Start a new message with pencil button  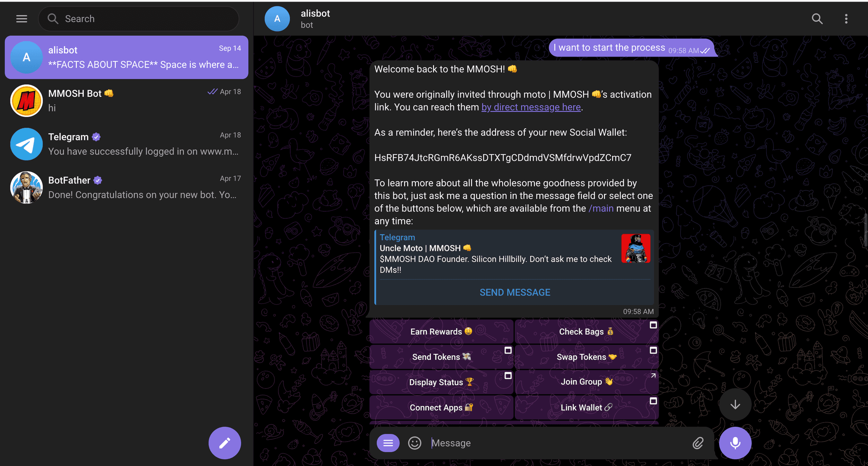point(225,443)
